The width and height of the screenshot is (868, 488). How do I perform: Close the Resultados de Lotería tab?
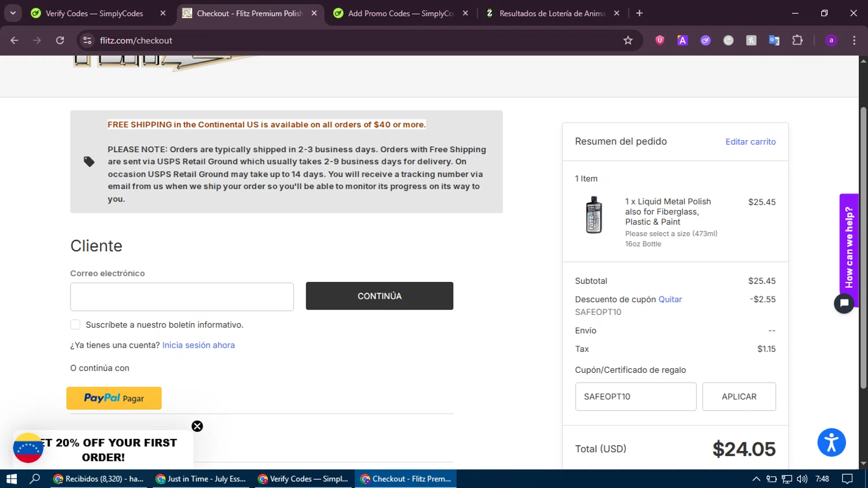[617, 13]
